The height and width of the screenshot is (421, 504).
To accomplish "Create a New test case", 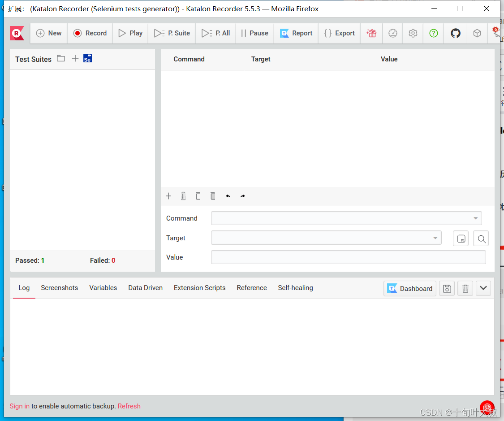I will [x=49, y=33].
